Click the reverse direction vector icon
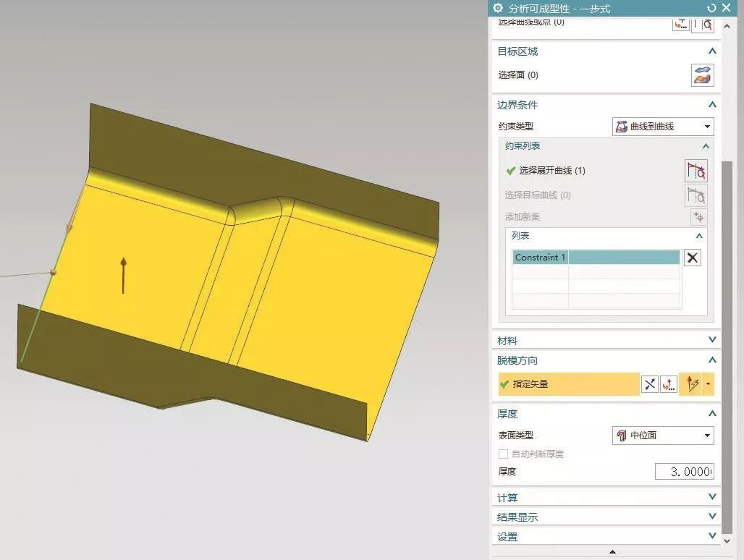 650,384
